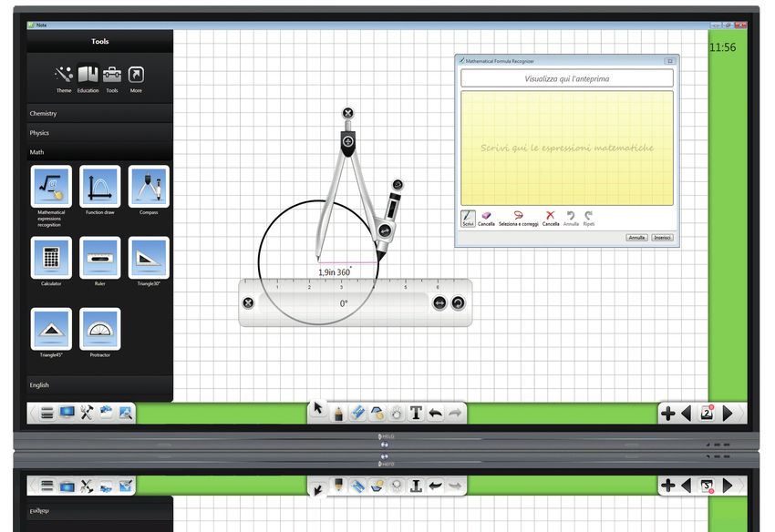This screenshot has width=775, height=532.
Task: Open the Calculator tool
Action: 51,258
